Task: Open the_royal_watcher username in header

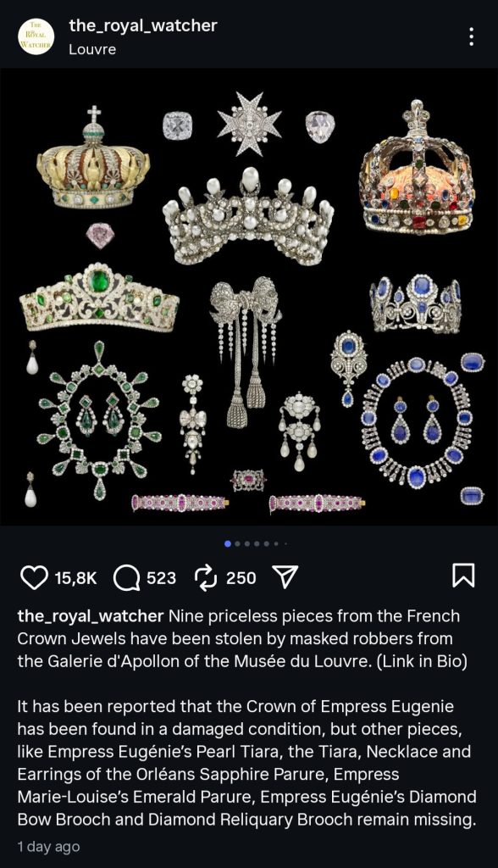Action: 143,25
